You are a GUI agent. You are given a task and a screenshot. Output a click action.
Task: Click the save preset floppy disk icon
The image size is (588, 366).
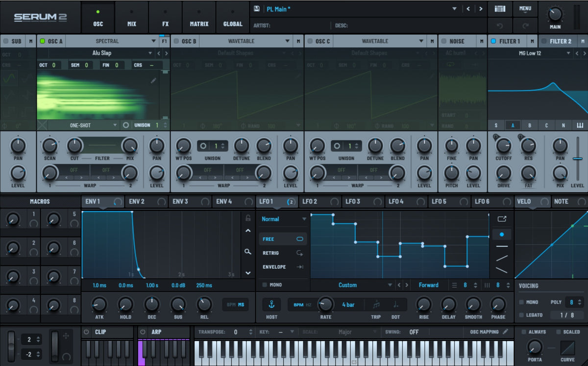tap(257, 9)
